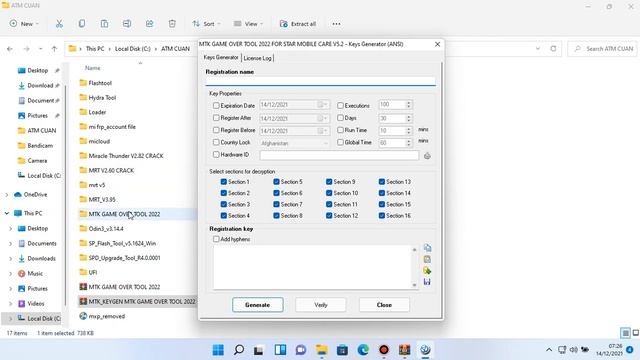Increase Executions value with up arrow
This screenshot has height=360, width=640.
(x=408, y=103)
